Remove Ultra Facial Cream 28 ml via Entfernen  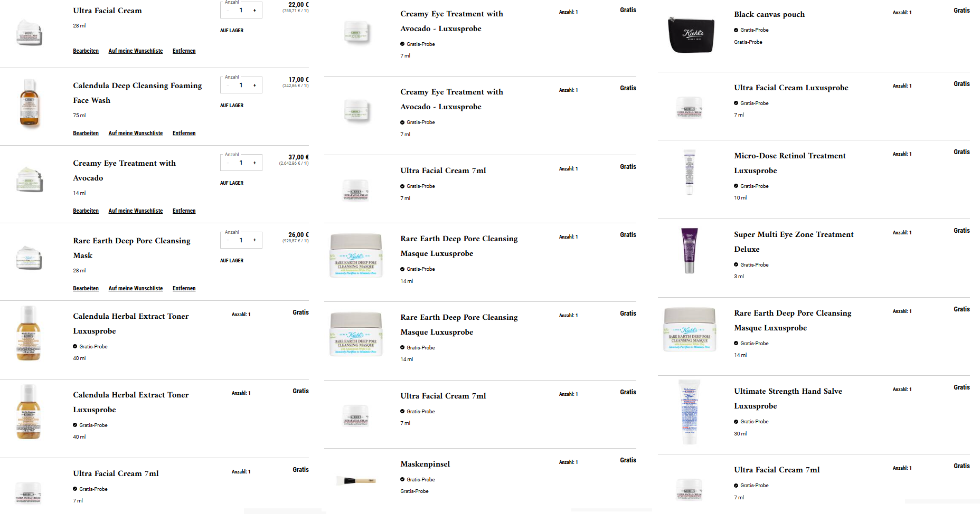184,51
